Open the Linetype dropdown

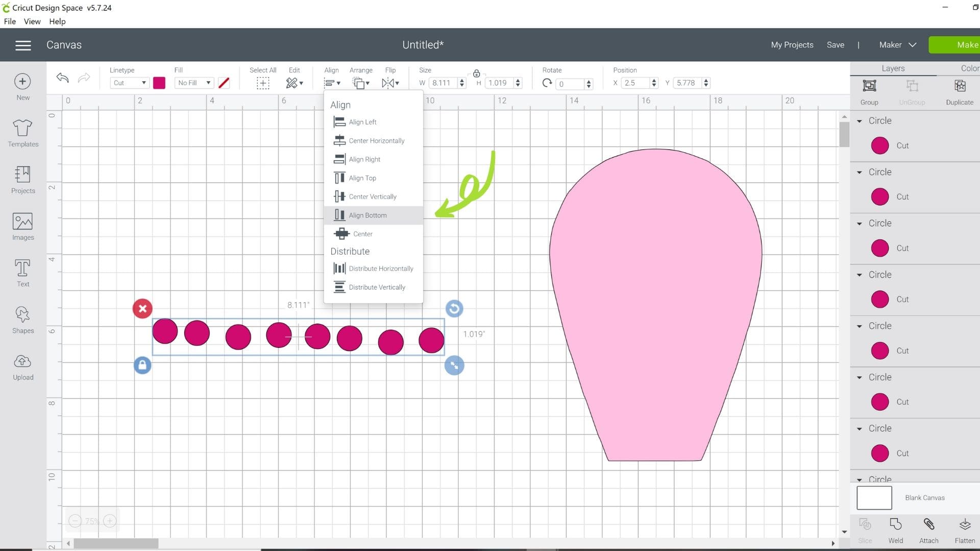point(129,83)
